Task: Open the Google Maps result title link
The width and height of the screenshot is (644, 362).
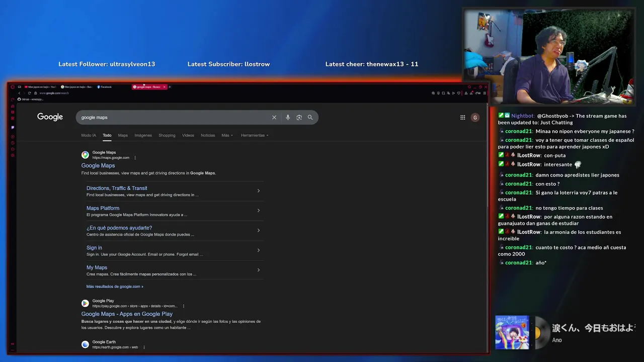Action: point(98,165)
